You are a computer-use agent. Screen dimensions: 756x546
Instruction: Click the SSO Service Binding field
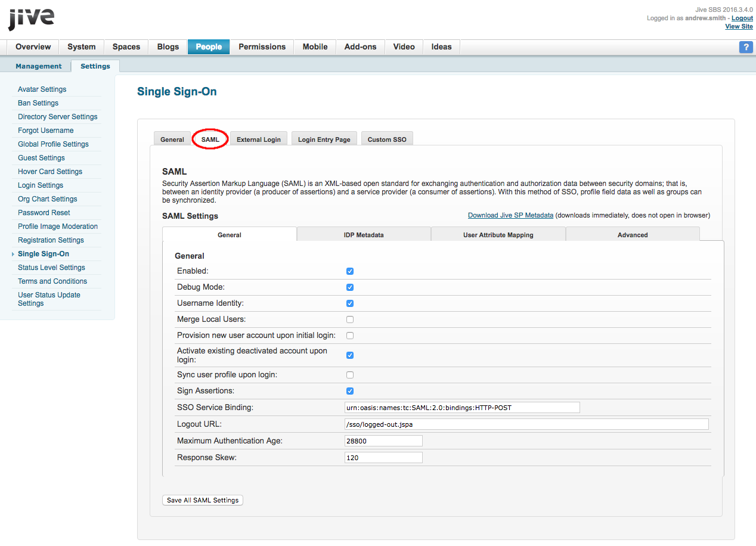[x=462, y=408]
